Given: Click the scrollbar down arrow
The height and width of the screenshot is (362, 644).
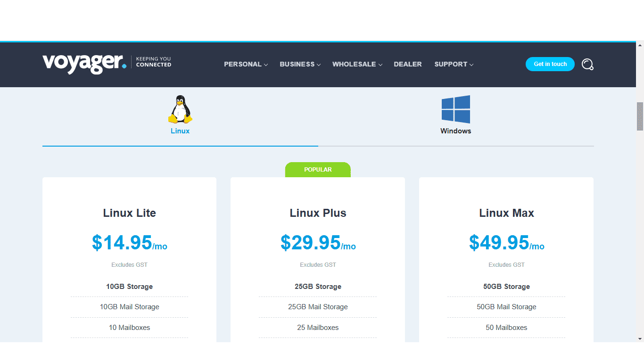Looking at the screenshot, I should pyautogui.click(x=640, y=338).
